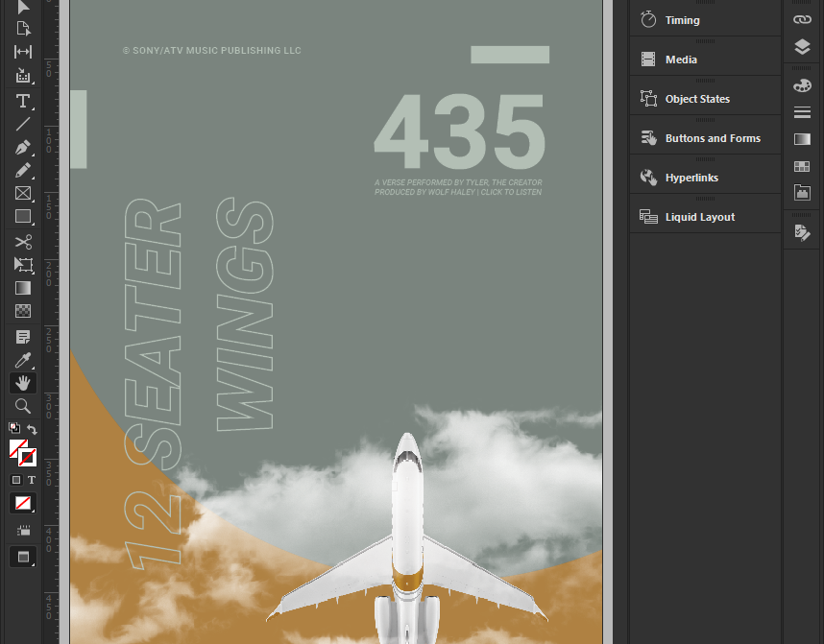Select the Note tool
Image resolution: width=824 pixels, height=644 pixels.
(23, 337)
